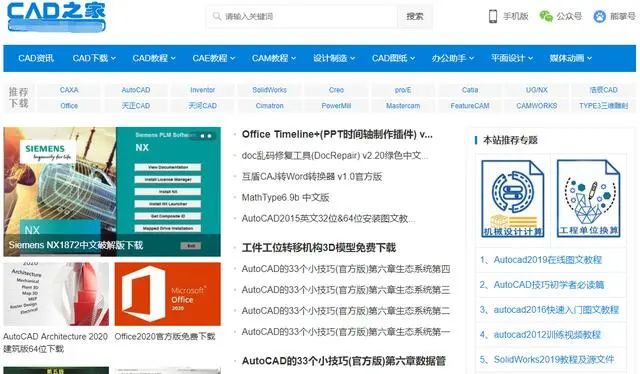Click the CAD之家 site logo
The image size is (640, 374).
pyautogui.click(x=56, y=16)
